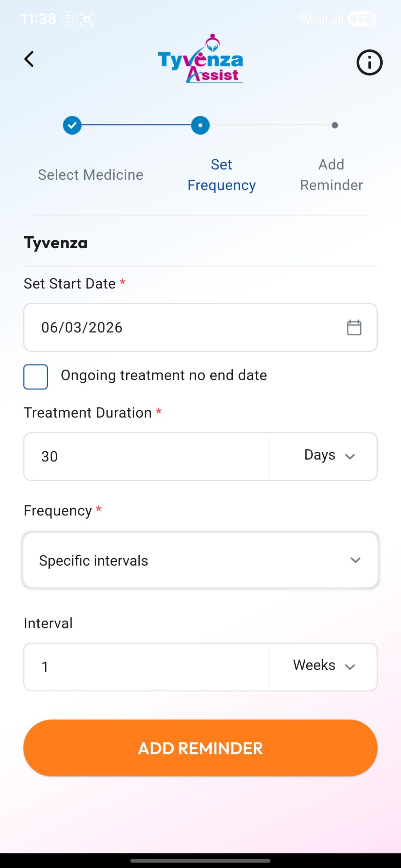The image size is (401, 868).
Task: Tap the completed checkmark step circle
Action: (72, 125)
